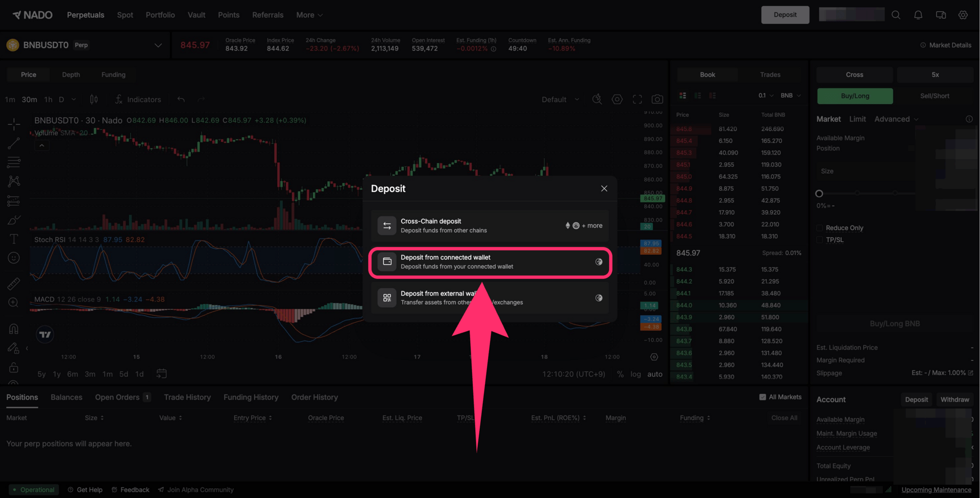Screen dimensions: 980x498
Task: Select Deposit from connected wallet
Action: 490,262
